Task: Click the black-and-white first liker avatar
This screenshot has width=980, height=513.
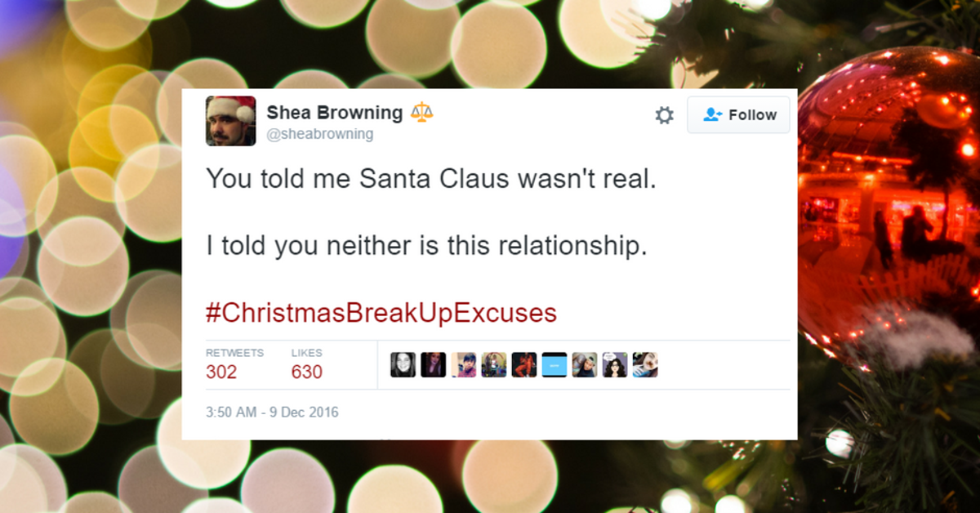Action: (403, 364)
